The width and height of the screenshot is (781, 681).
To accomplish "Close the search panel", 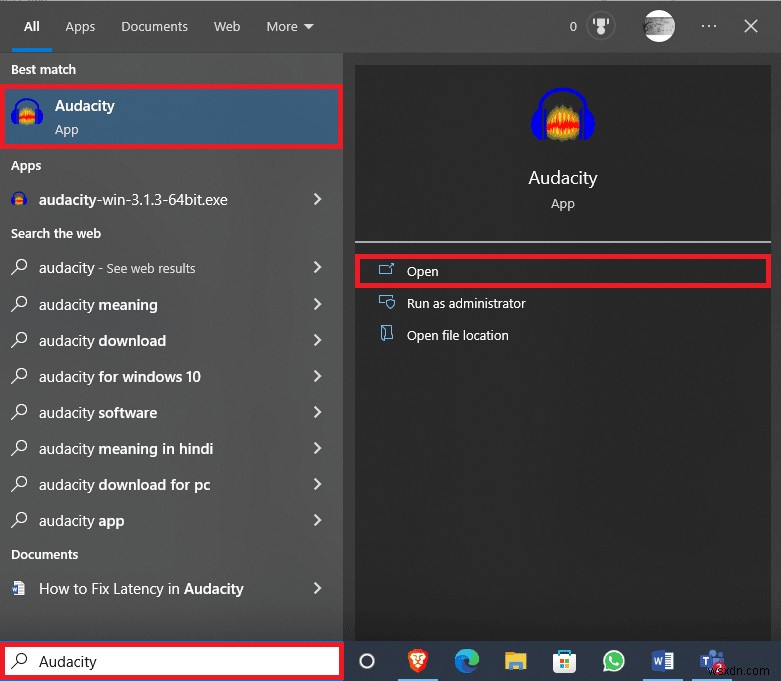I will coord(751,26).
